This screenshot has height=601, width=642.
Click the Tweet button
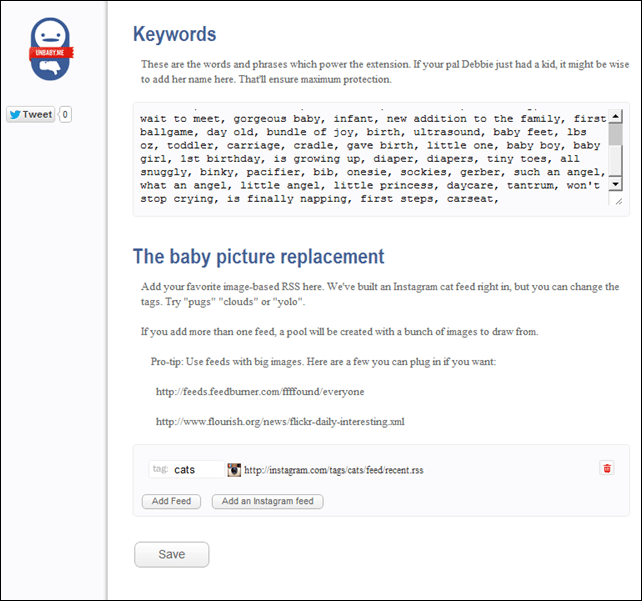(x=31, y=114)
